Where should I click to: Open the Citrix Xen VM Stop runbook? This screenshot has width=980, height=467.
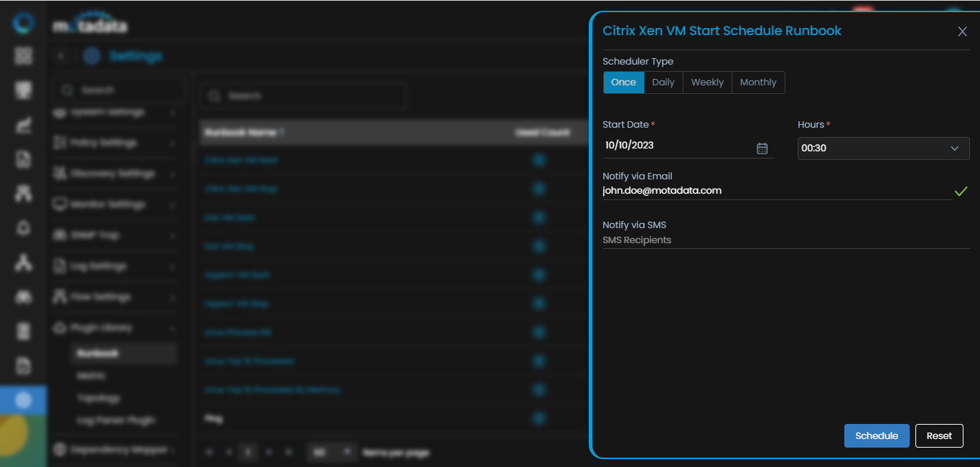[x=241, y=189]
